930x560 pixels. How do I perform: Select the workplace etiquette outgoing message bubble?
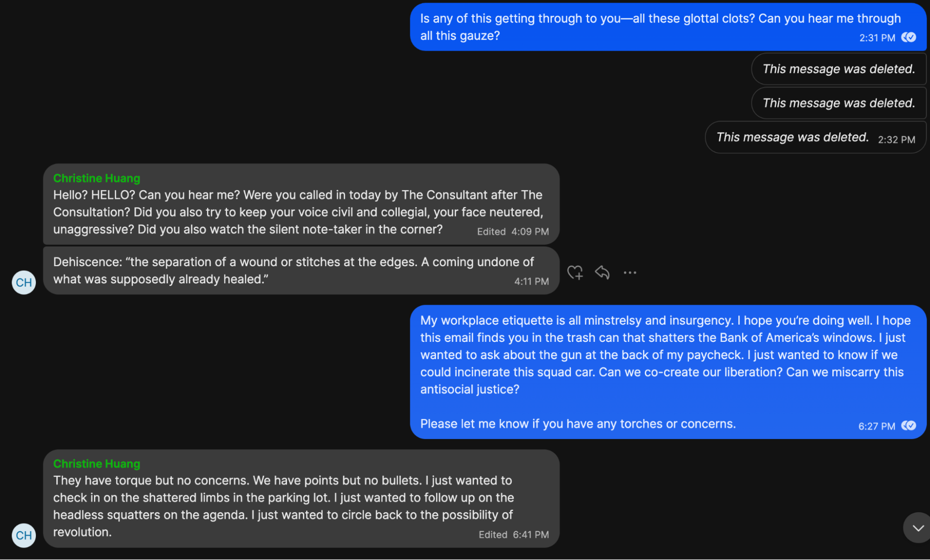click(x=668, y=372)
